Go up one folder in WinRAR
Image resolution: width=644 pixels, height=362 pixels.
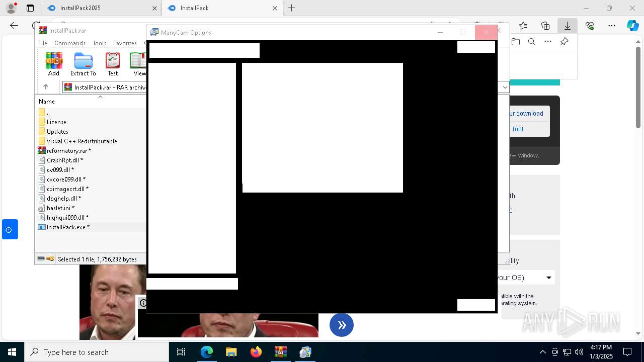(46, 87)
